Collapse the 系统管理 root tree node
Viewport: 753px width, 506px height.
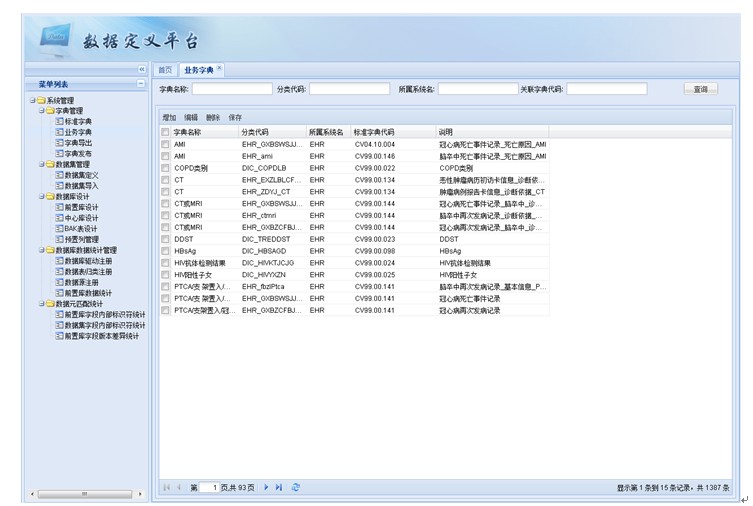tap(32, 100)
